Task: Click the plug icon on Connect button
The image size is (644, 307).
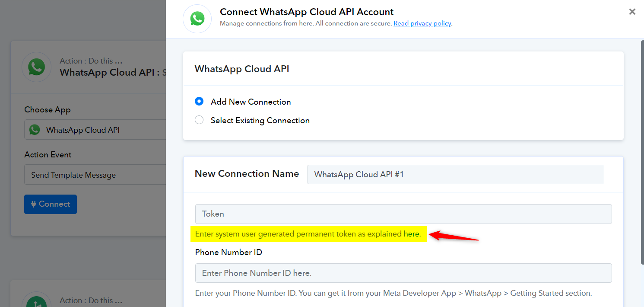Action: point(34,204)
